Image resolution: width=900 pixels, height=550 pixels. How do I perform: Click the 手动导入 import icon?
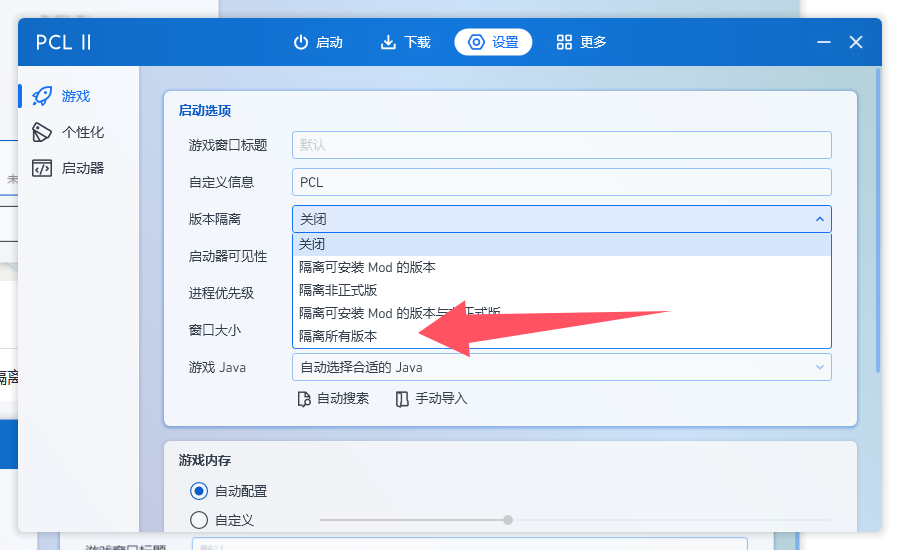pos(402,399)
